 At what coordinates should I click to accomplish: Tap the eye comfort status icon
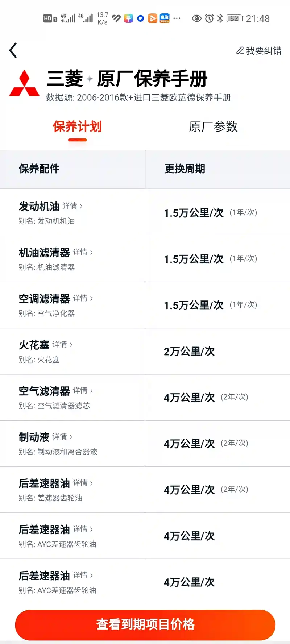197,18
